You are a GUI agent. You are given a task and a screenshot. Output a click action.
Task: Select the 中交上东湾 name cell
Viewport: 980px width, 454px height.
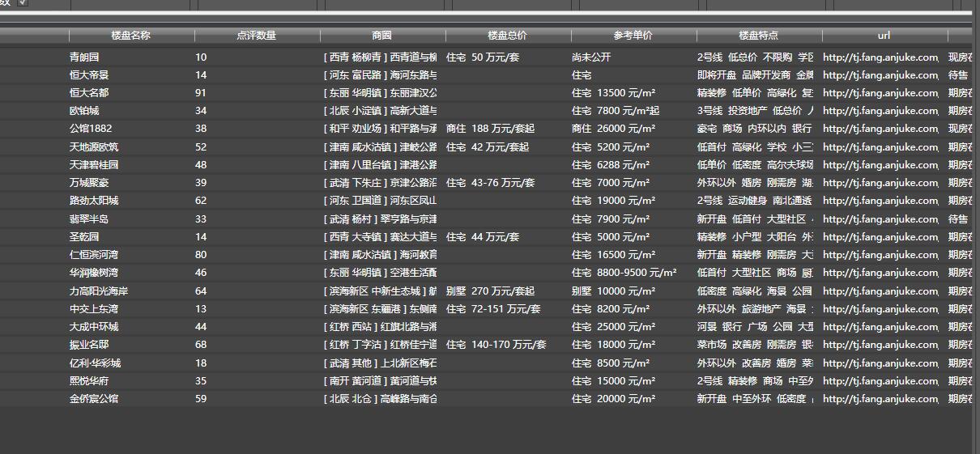pyautogui.click(x=94, y=309)
